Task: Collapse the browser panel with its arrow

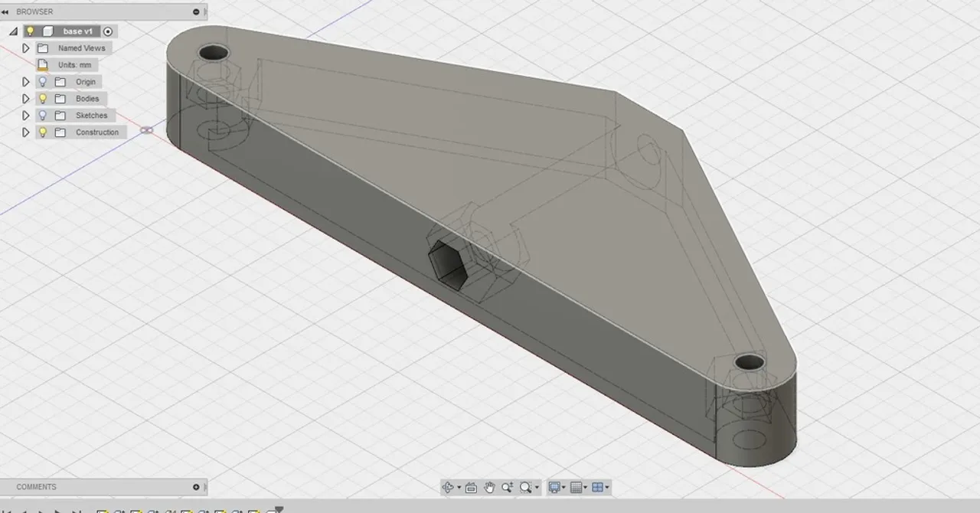Action: click(5, 11)
